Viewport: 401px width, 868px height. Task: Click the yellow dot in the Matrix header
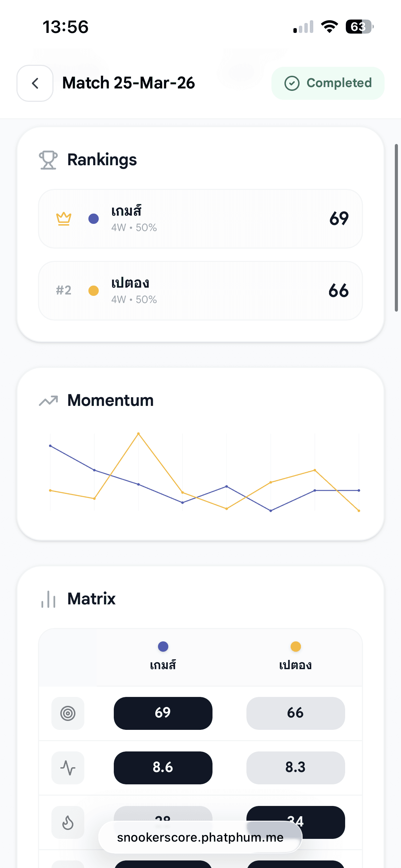[295, 647]
